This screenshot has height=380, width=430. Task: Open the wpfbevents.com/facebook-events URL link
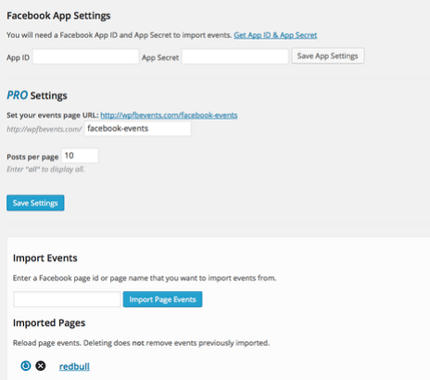point(169,115)
